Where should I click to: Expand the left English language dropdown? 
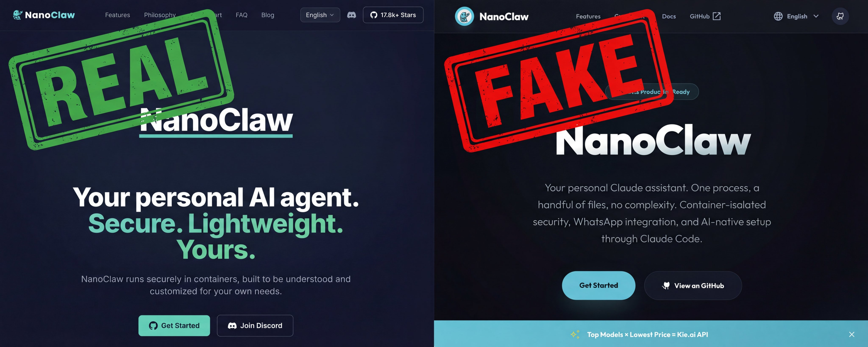click(x=320, y=15)
